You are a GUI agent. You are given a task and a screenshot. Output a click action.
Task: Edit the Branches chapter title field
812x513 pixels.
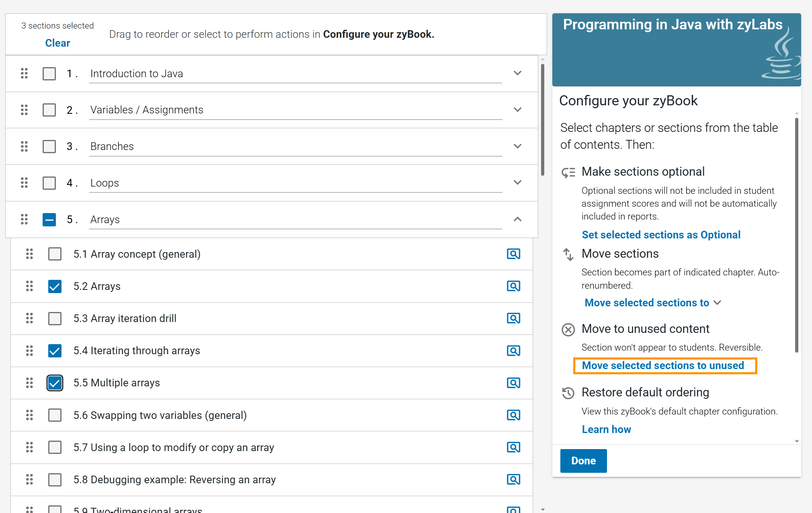295,147
